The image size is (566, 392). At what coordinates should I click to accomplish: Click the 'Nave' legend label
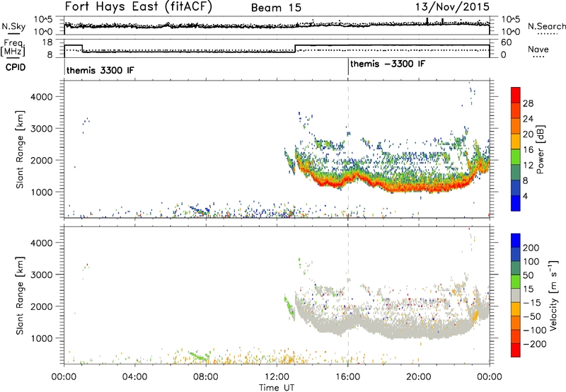point(538,49)
